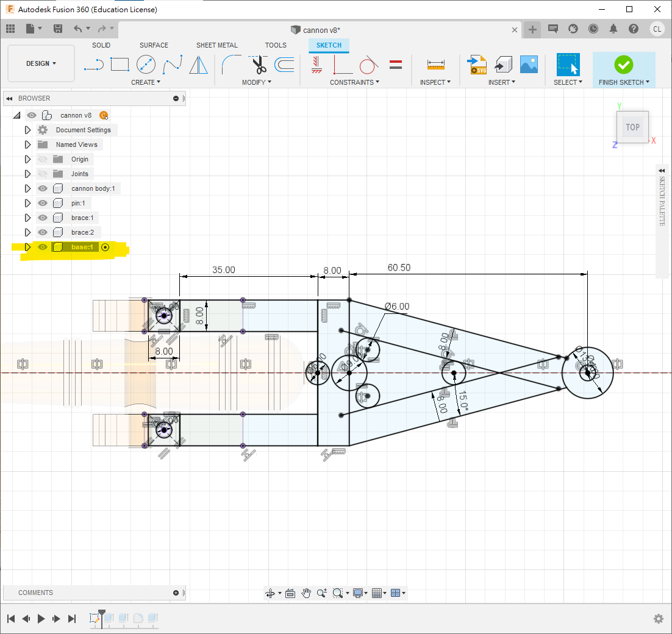The width and height of the screenshot is (672, 634).
Task: Click the TOP face of ViewCube
Action: point(632,127)
